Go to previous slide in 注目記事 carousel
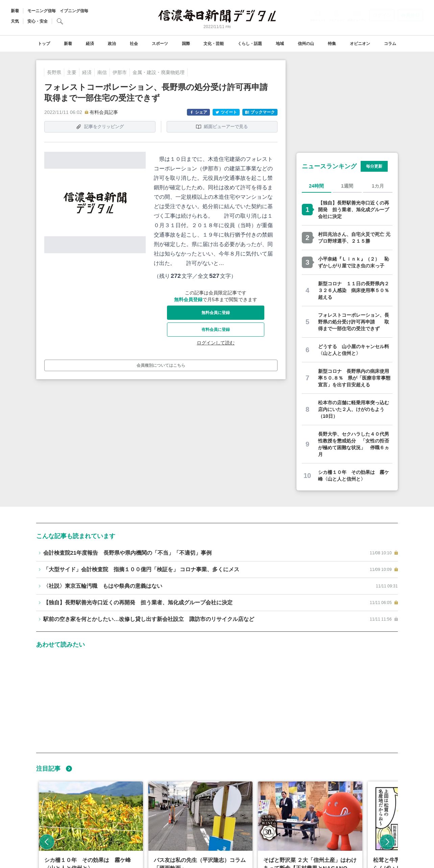This screenshot has height=868, width=434. click(x=47, y=842)
